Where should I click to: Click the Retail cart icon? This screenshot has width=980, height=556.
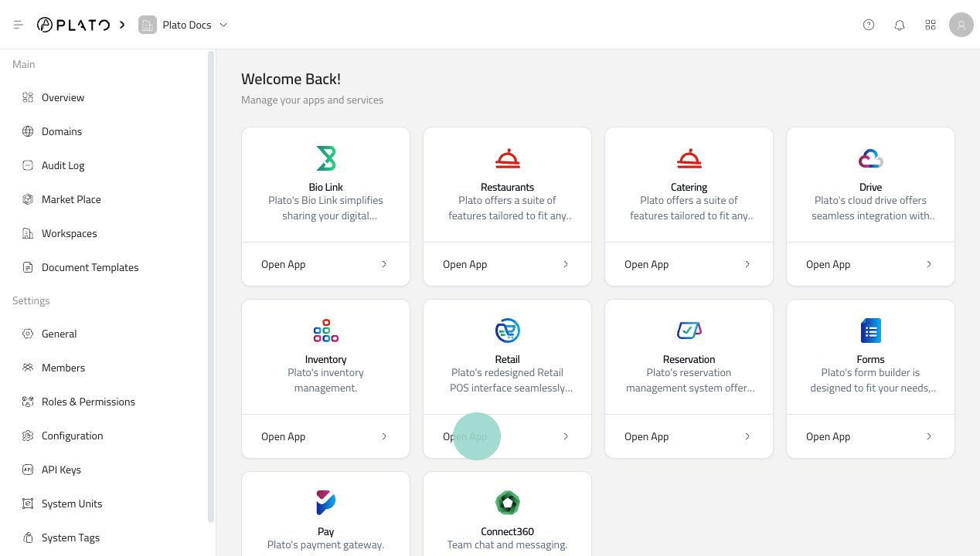pos(508,331)
